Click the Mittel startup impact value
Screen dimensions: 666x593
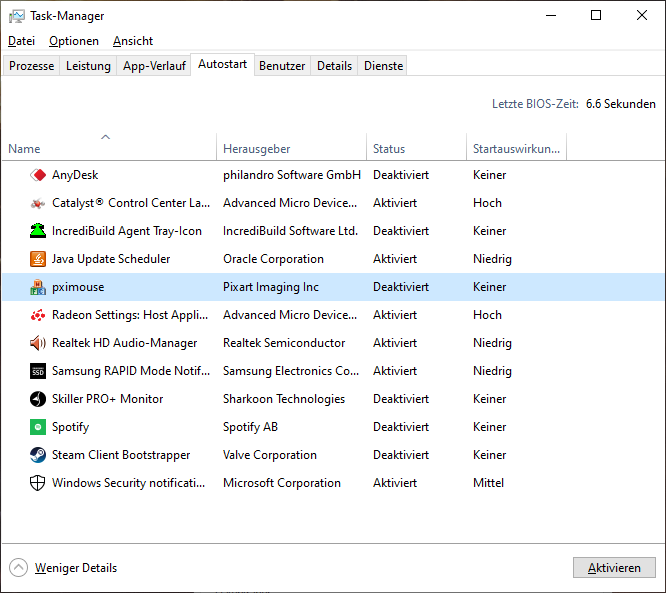pos(488,483)
